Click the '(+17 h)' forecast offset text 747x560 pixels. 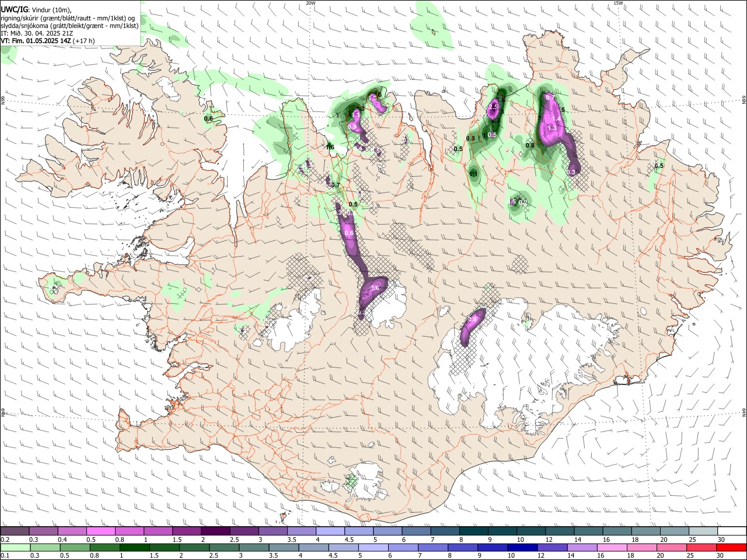tap(83, 41)
